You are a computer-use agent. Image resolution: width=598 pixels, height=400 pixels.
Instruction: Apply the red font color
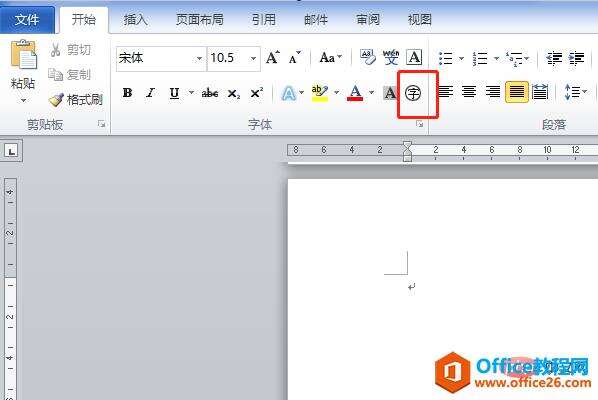[x=355, y=93]
